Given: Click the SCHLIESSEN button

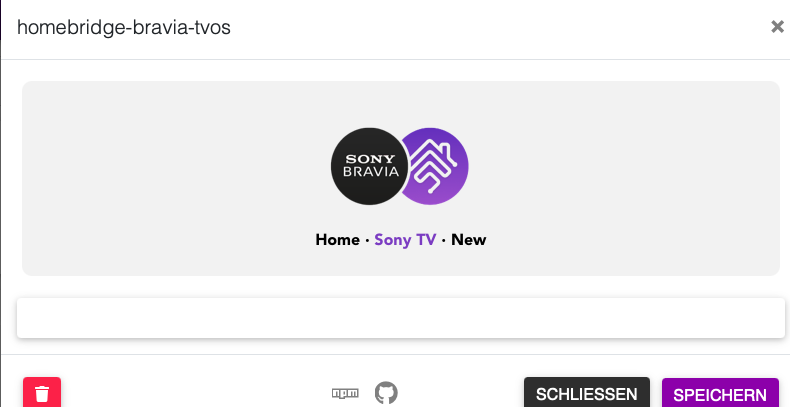Looking at the screenshot, I should point(587,393).
